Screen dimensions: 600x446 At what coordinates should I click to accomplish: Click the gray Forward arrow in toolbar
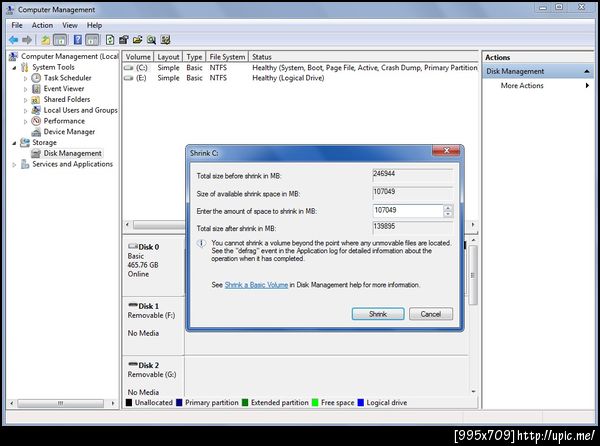tap(27, 40)
